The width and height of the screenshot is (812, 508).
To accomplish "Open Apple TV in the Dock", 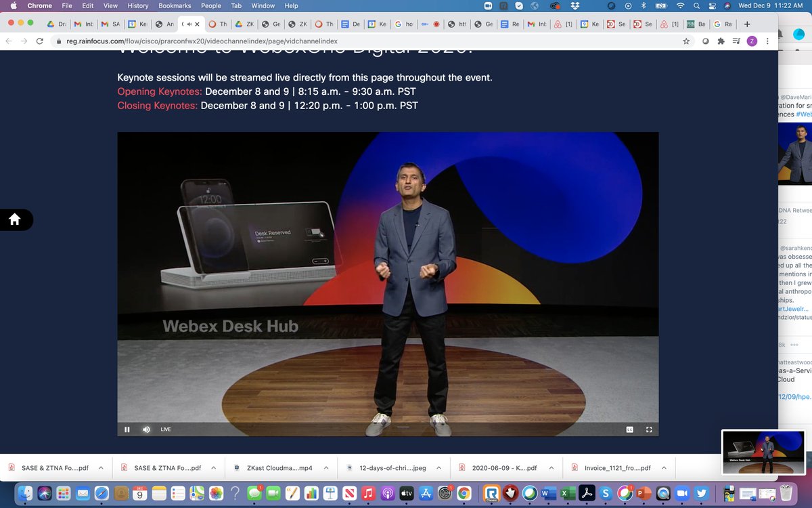I will pyautogui.click(x=408, y=494).
